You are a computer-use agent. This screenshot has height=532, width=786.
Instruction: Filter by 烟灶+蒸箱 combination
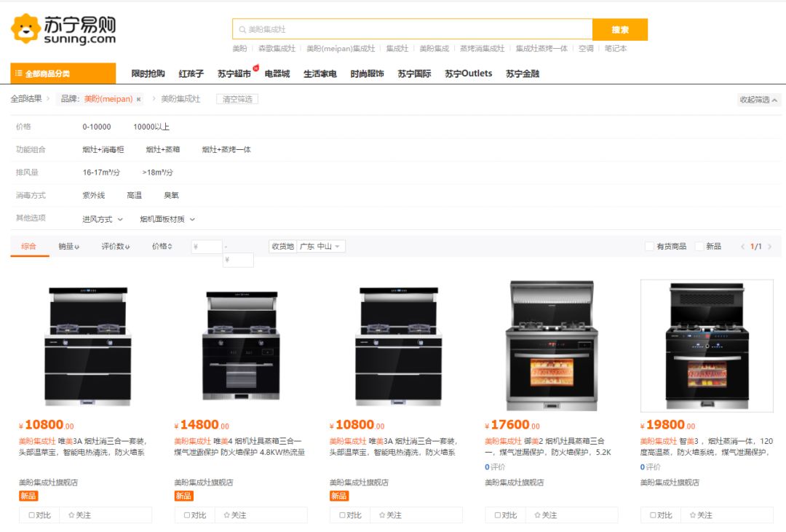click(x=162, y=149)
